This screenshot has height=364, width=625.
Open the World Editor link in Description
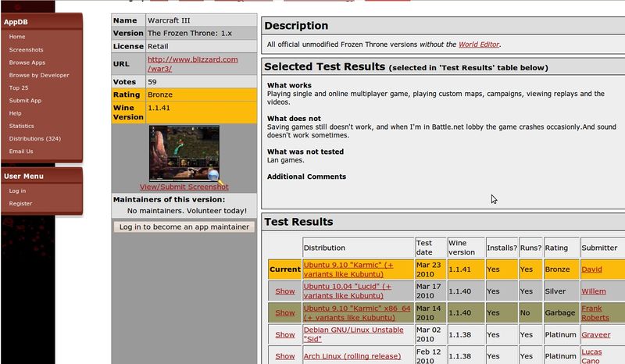pos(479,45)
